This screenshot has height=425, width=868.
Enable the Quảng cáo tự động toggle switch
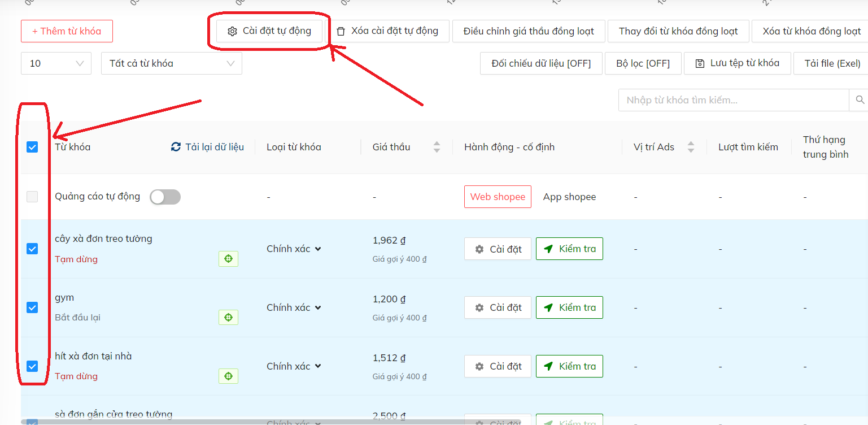(x=165, y=197)
